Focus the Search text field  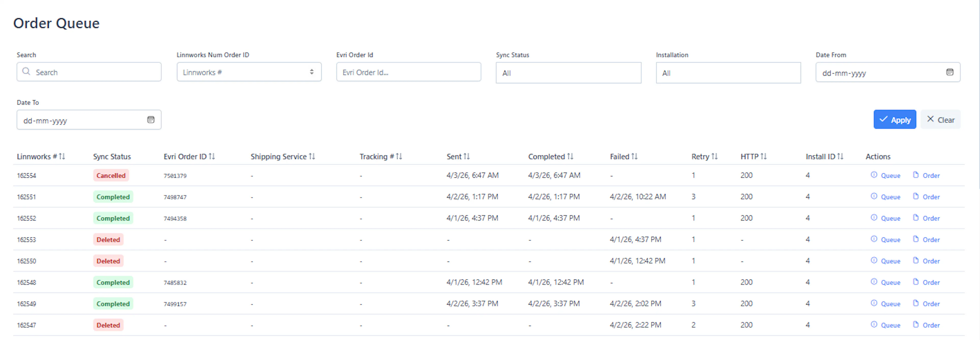coord(89,72)
